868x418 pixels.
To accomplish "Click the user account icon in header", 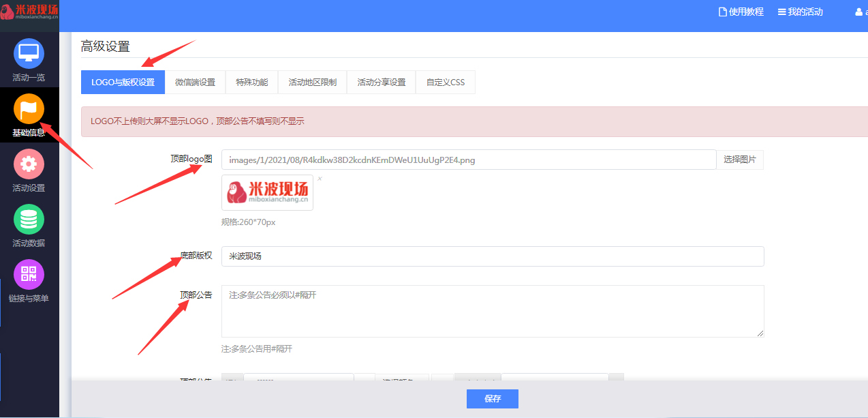I will 858,12.
